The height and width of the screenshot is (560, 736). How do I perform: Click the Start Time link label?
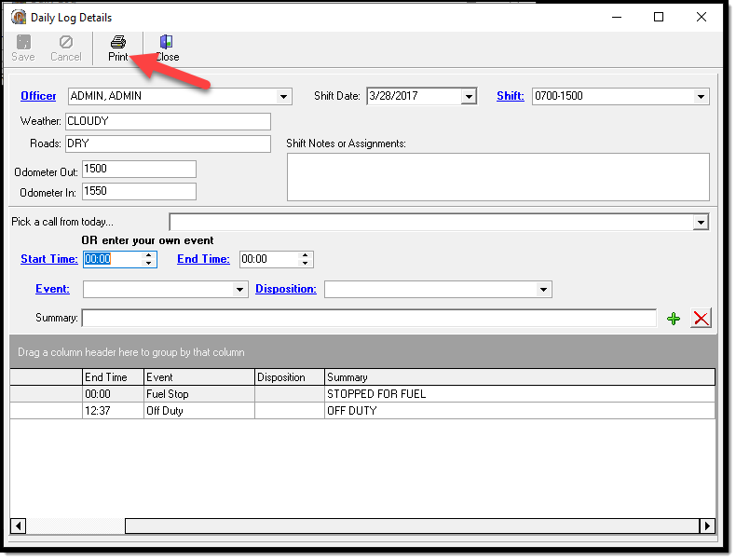coord(48,259)
